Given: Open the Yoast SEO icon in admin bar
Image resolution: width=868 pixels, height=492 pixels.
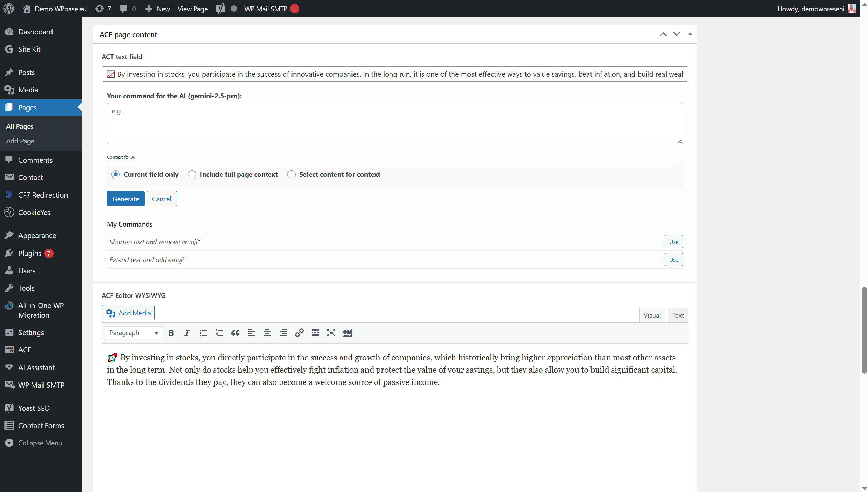Looking at the screenshot, I should point(221,9).
